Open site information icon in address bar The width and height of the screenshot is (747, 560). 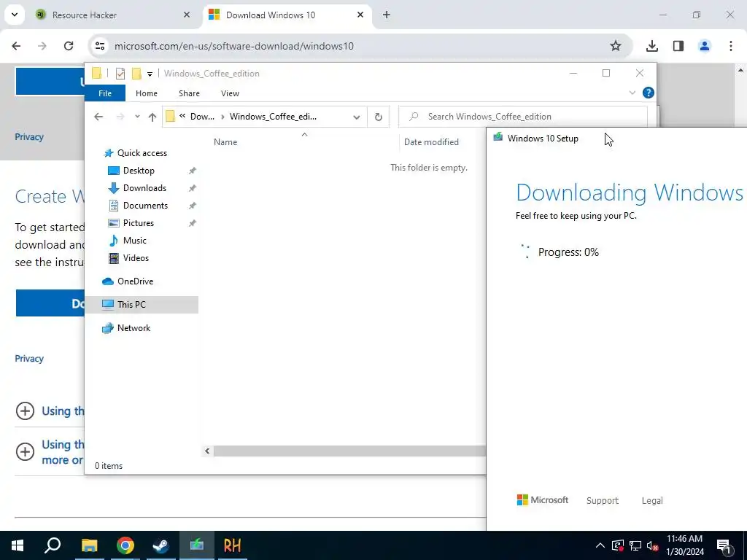[99, 46]
